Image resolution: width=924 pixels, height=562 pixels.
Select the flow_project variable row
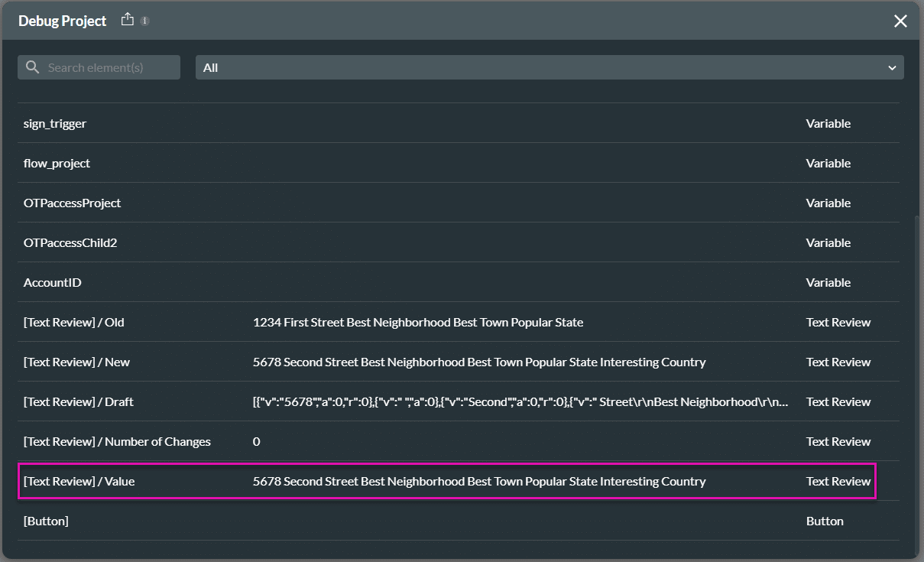tap(57, 163)
